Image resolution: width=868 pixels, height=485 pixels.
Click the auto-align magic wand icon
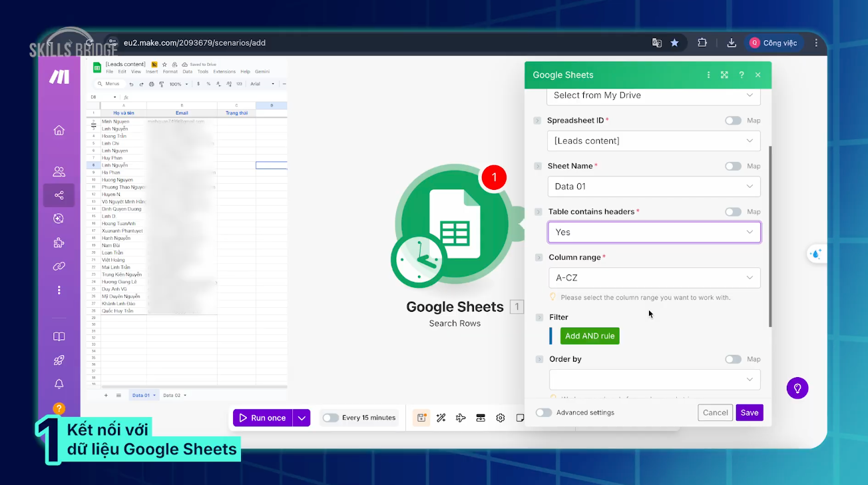(441, 418)
